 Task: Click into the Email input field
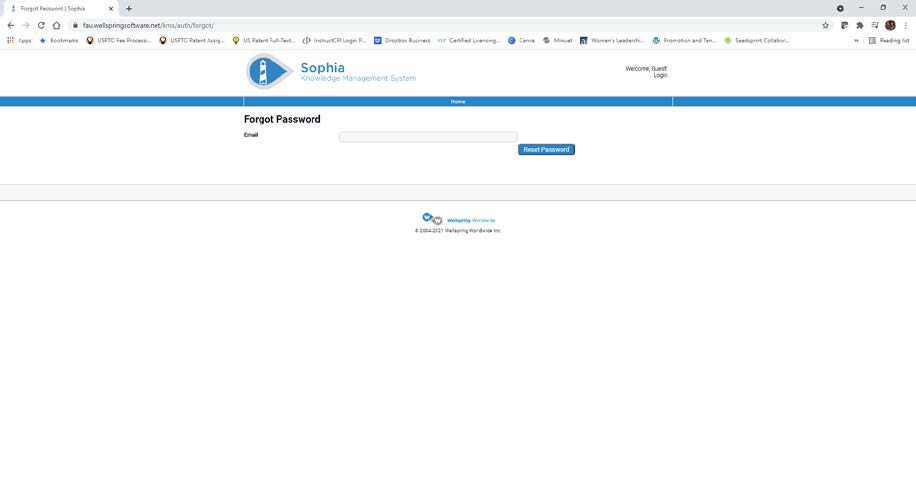(428, 137)
